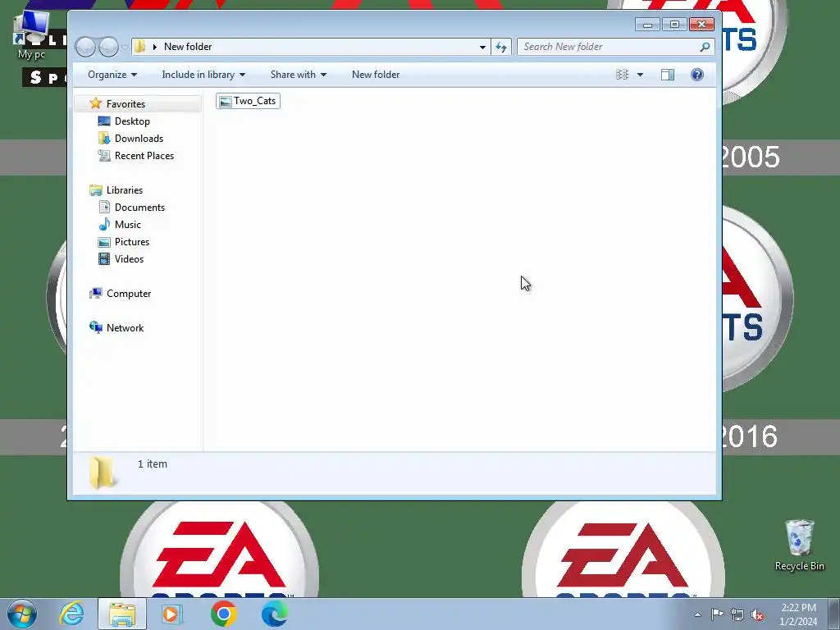Screen dimensions: 840x630
Task: Click the Libraries icon in navigation pane
Action: click(96, 190)
